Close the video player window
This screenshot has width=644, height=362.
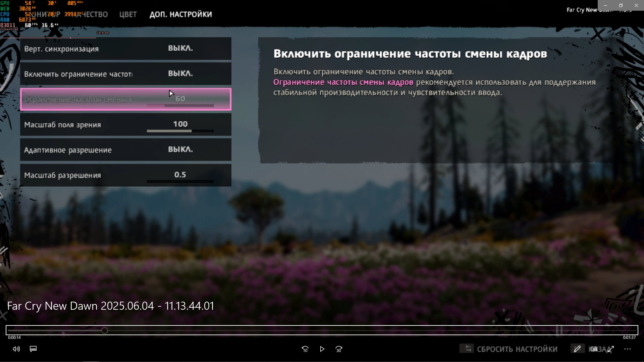coord(636,5)
